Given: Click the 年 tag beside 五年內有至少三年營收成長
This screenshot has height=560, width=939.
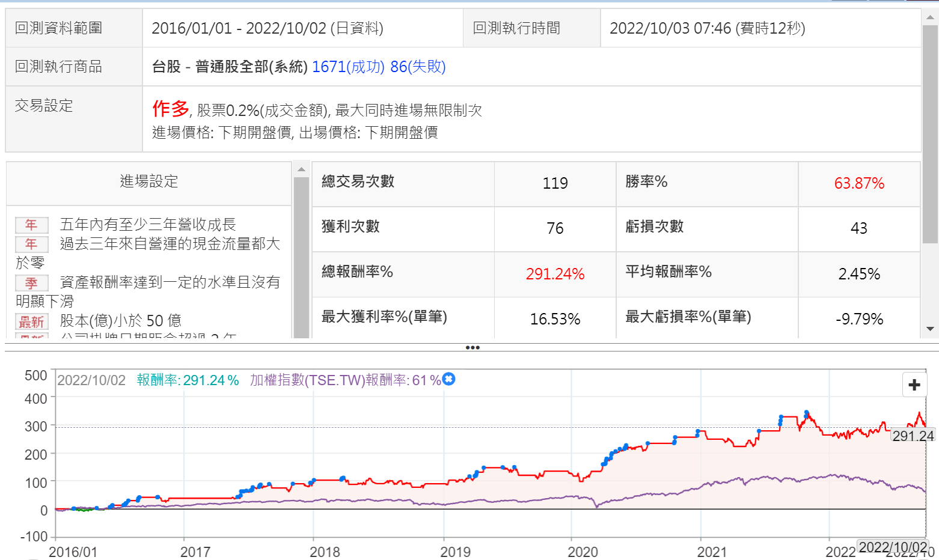Looking at the screenshot, I should tap(31, 225).
